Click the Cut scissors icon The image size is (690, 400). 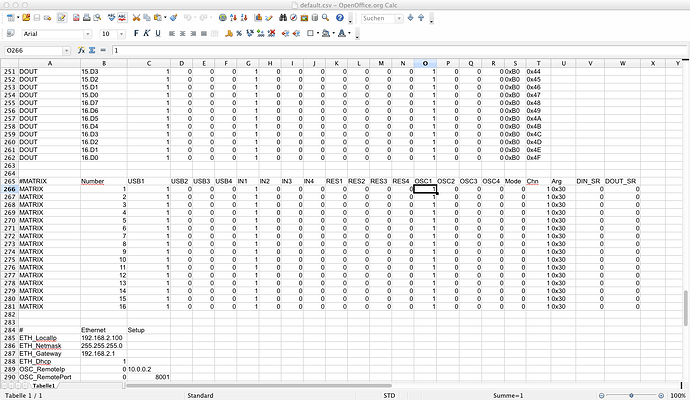[x=136, y=18]
